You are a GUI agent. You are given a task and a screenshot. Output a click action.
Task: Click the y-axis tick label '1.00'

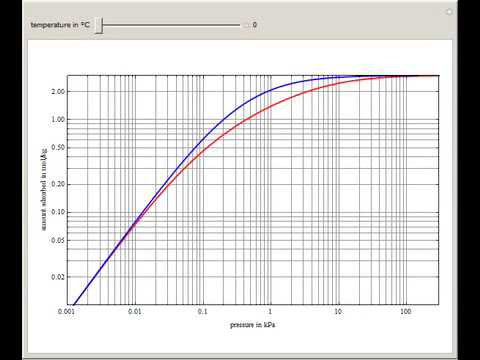[x=58, y=119]
